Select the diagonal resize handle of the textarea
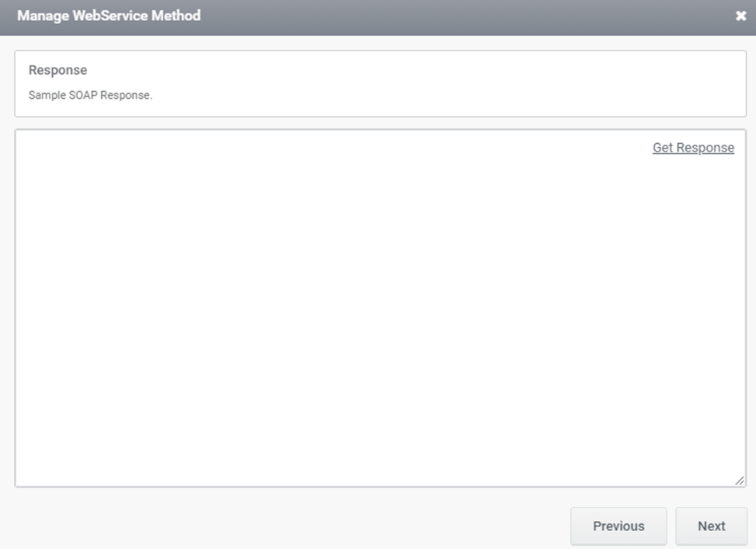 tap(740, 481)
